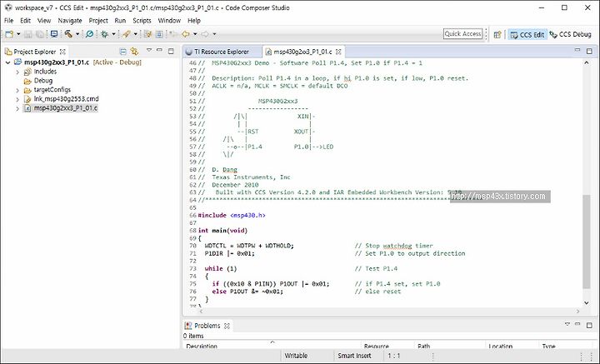Screen dimensions: 600x364
Task: Open Project Explorer View Menu triangle
Action: pos(149,51)
